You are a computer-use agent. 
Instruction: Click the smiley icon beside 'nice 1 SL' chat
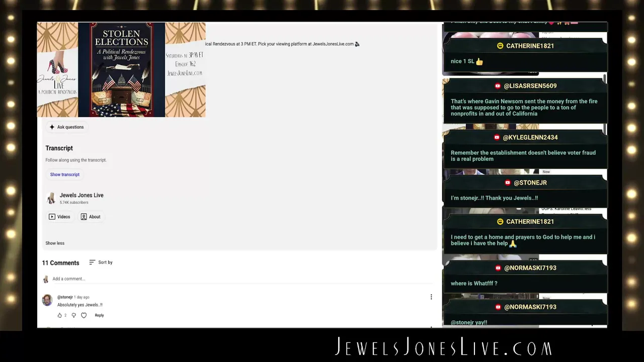point(500,46)
